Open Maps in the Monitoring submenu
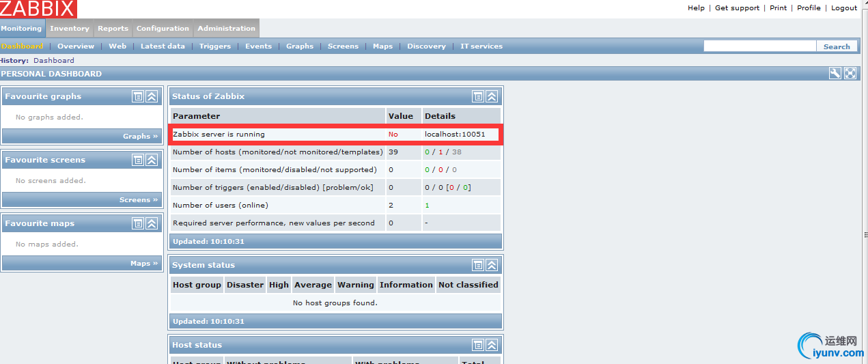The height and width of the screenshot is (364, 868). click(x=382, y=46)
